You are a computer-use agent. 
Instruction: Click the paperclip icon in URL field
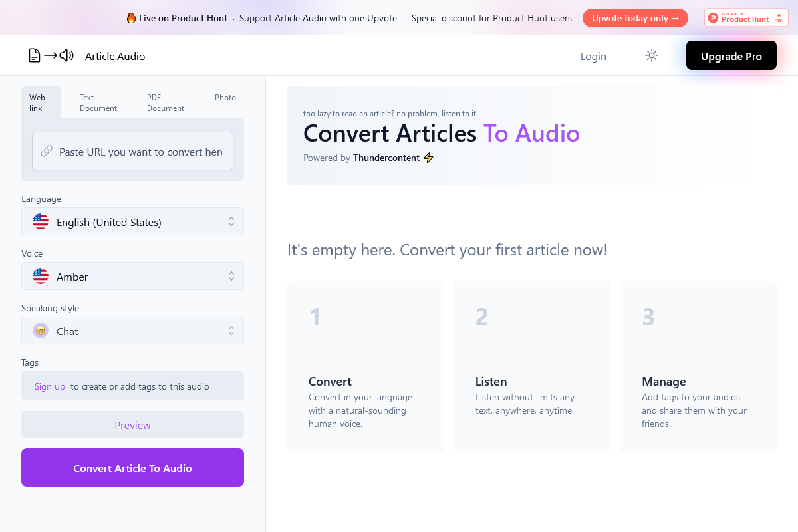pyautogui.click(x=46, y=151)
